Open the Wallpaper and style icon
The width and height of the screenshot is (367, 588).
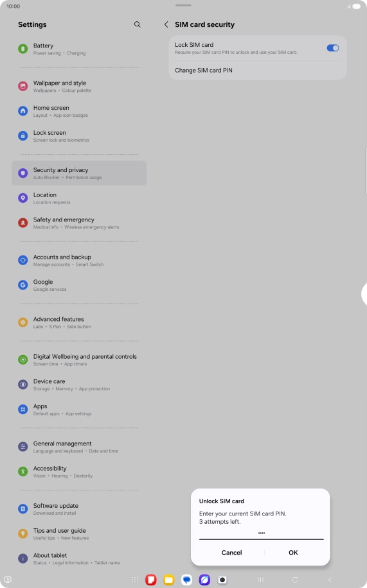point(23,86)
